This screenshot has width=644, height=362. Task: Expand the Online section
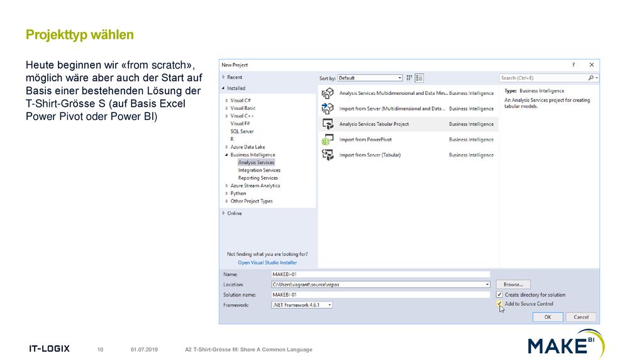coord(223,214)
